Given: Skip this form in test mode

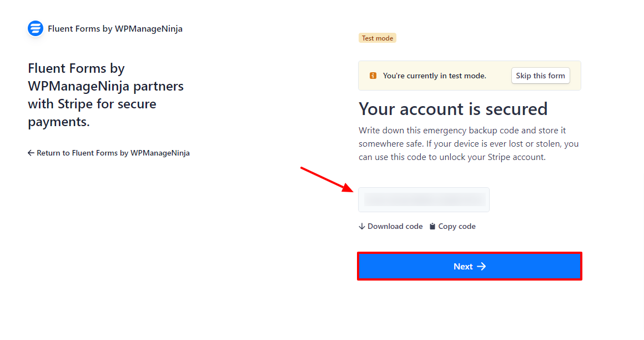Looking at the screenshot, I should tap(541, 76).
